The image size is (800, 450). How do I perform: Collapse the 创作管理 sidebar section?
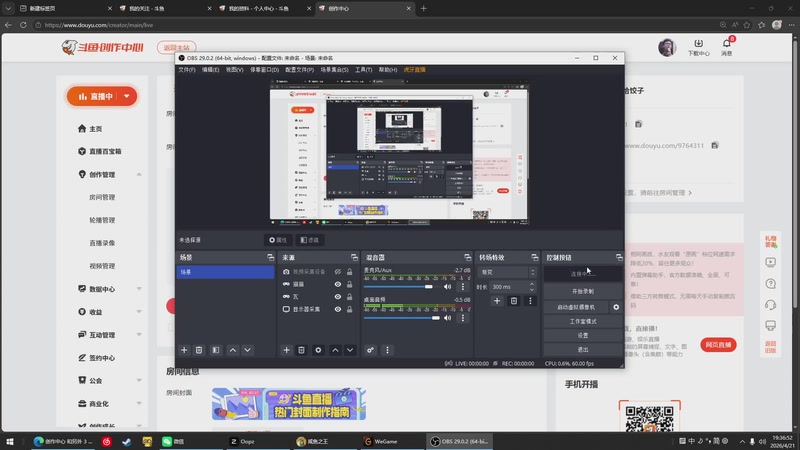click(139, 174)
